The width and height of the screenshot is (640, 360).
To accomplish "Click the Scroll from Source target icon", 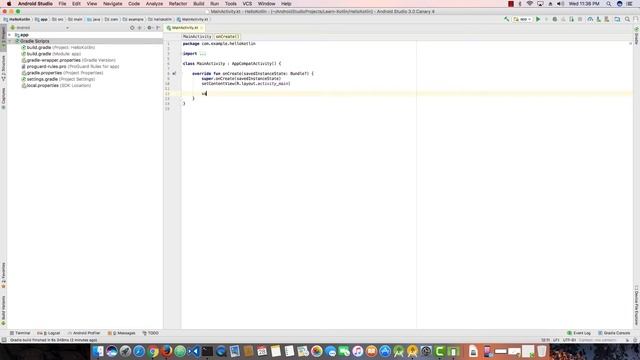I will pyautogui.click(x=132, y=28).
